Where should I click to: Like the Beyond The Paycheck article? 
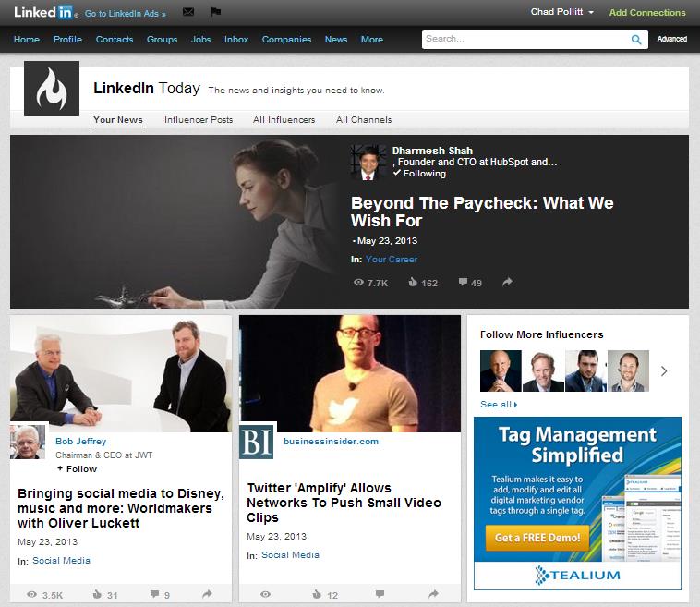(413, 282)
